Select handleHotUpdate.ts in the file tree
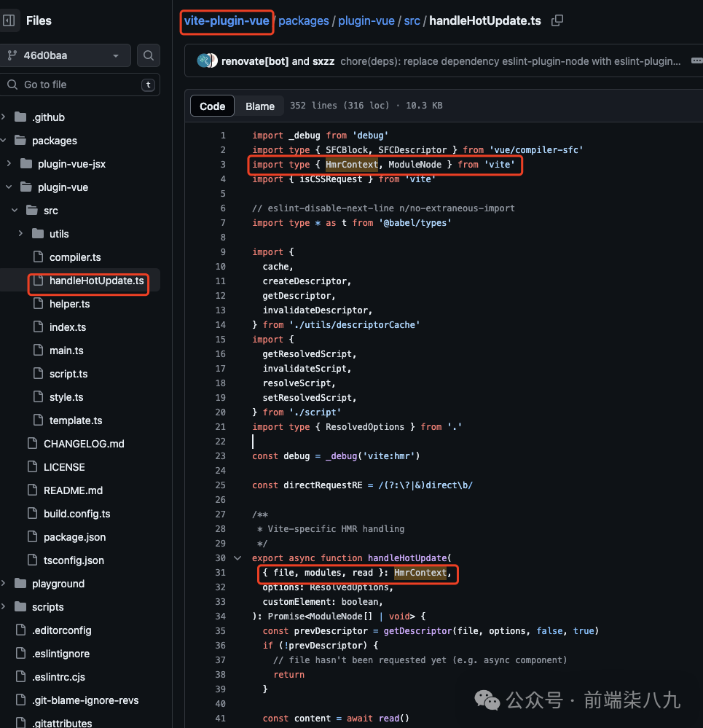This screenshot has width=703, height=728. (x=96, y=281)
